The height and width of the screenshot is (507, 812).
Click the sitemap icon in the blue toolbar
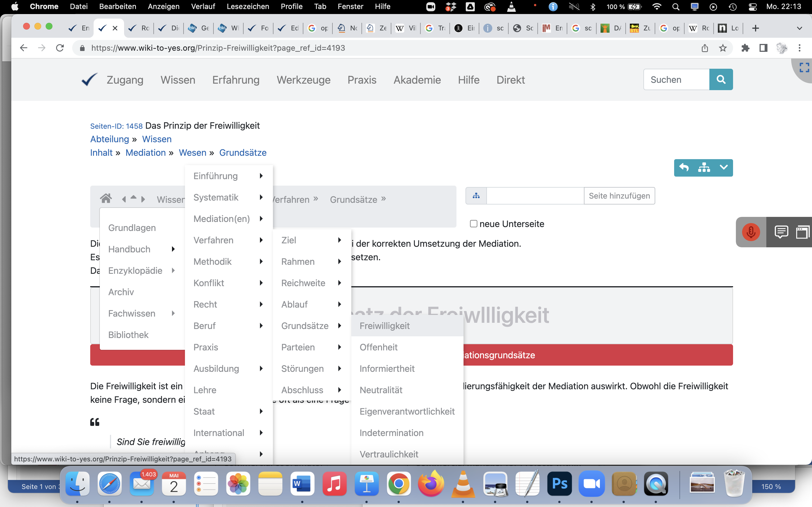704,167
